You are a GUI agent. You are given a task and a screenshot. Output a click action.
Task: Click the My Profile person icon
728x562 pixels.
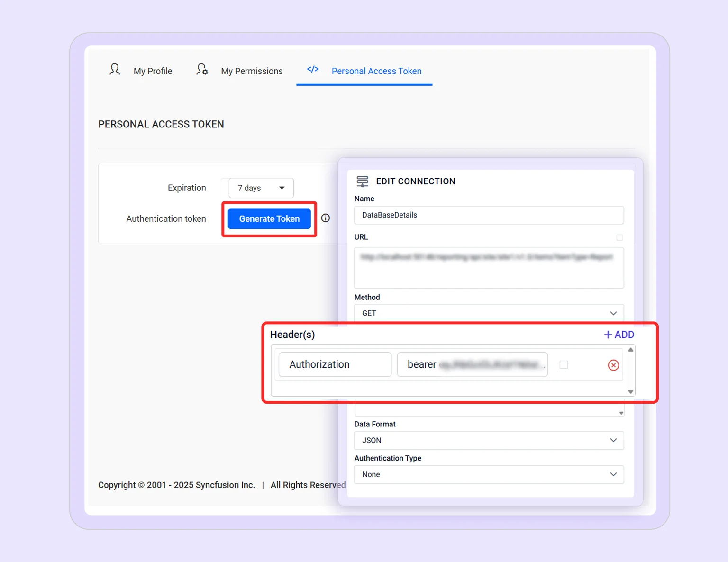tap(114, 69)
